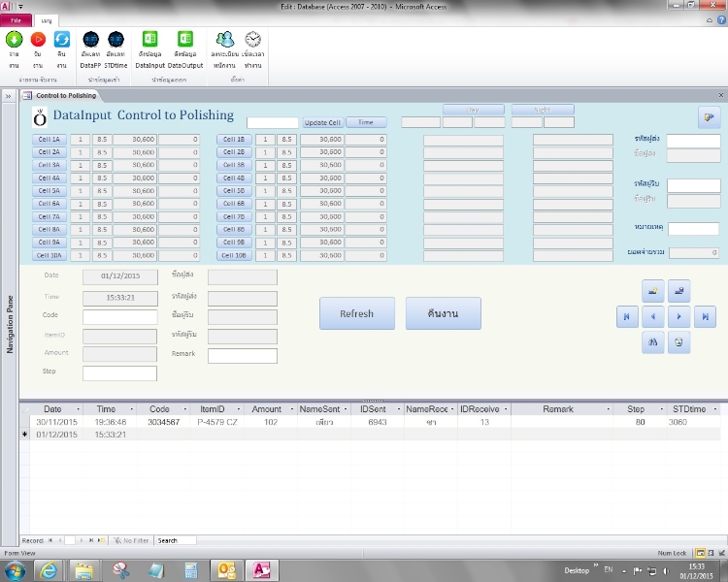728x582 pixels.
Task: Click the DataOutput Excel export icon
Action: click(x=184, y=40)
